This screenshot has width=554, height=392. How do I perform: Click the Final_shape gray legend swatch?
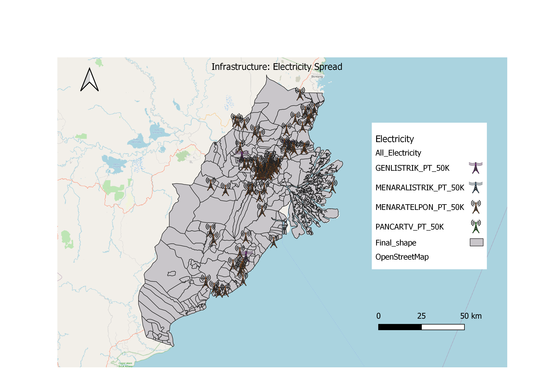coord(476,242)
